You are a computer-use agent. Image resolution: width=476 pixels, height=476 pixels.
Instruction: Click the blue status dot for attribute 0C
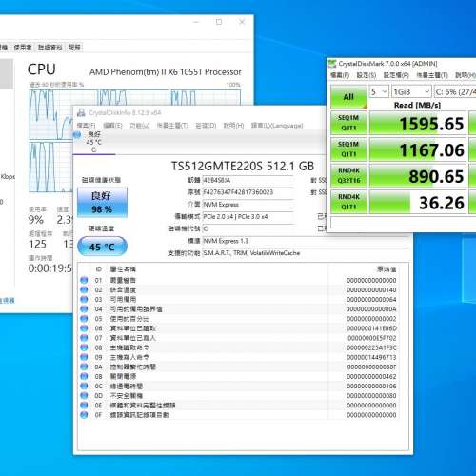[x=84, y=386]
